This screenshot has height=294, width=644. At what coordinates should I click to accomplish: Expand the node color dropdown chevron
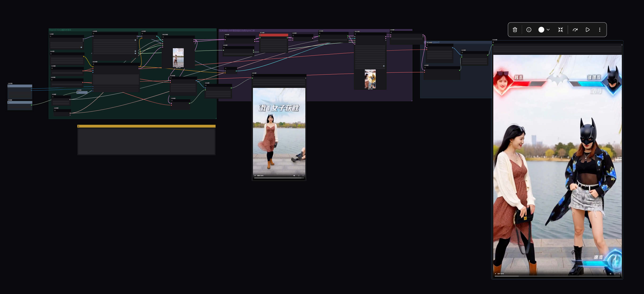coord(548,30)
